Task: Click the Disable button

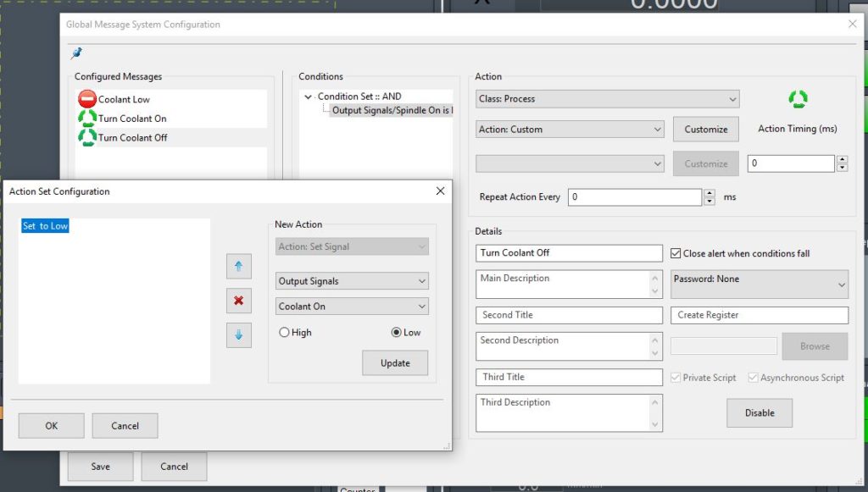Action: point(759,413)
